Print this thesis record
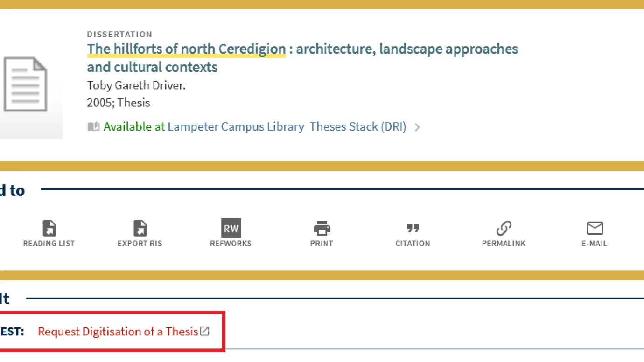The width and height of the screenshot is (644, 362). [322, 229]
